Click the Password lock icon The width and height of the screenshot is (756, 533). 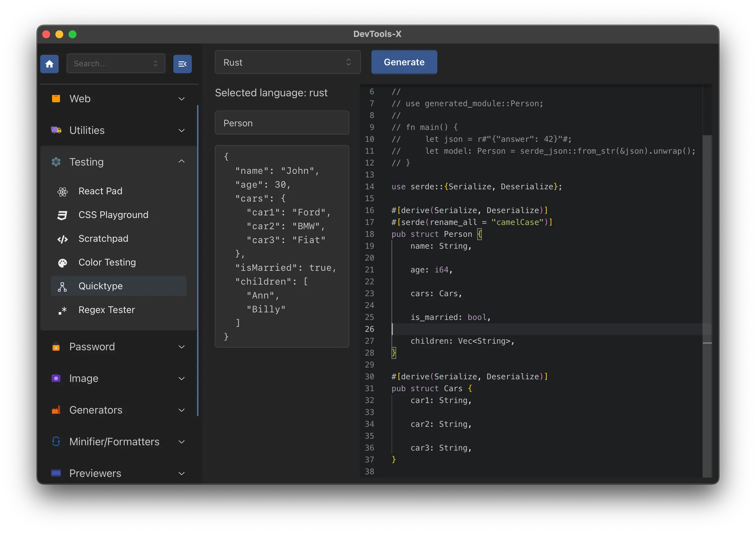[x=56, y=347]
